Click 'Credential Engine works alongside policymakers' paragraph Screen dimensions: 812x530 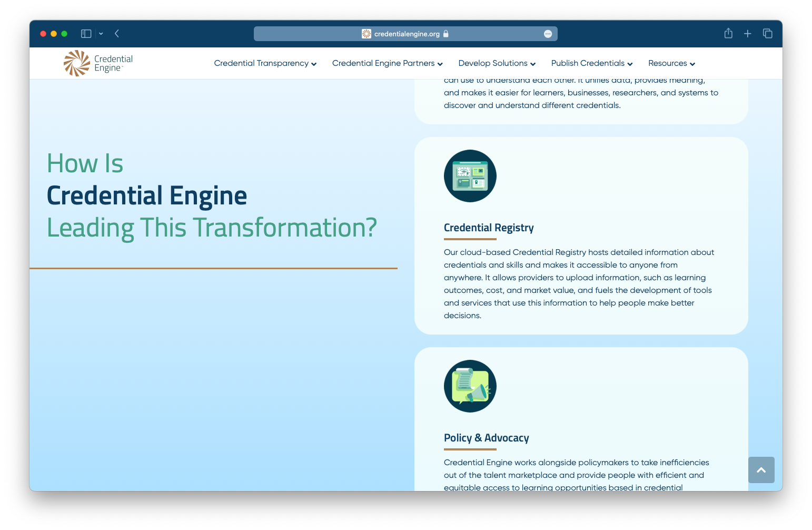[x=577, y=475]
